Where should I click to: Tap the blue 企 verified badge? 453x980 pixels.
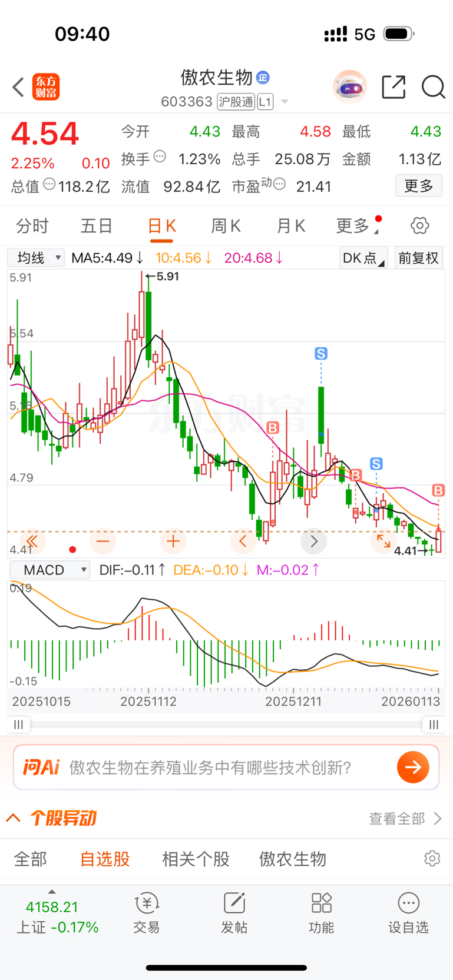263,77
